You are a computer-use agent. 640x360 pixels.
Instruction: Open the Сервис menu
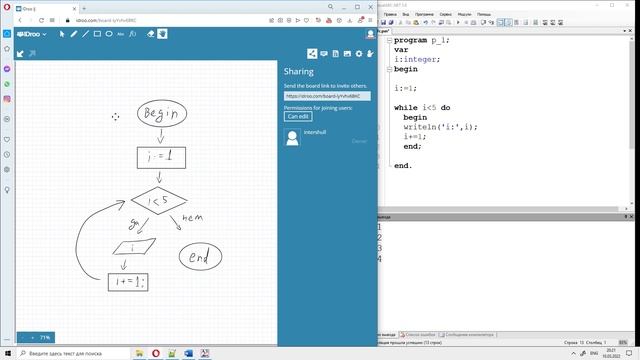click(x=445, y=14)
